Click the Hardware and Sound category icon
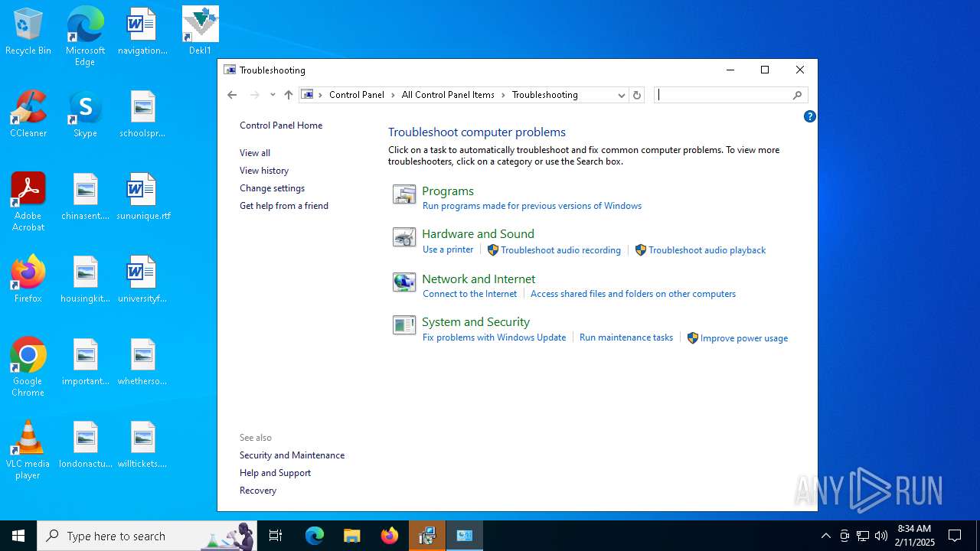The width and height of the screenshot is (980, 551). tap(404, 237)
